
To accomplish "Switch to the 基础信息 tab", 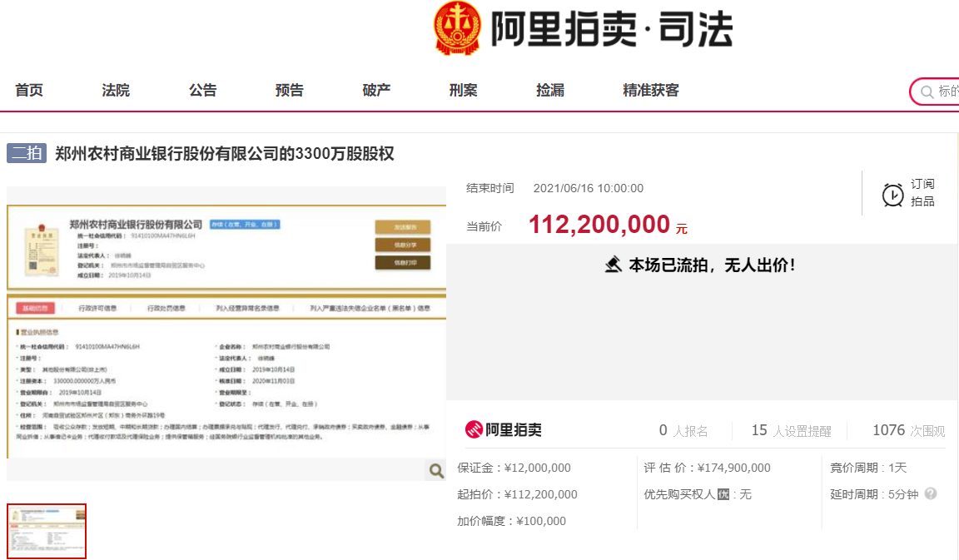I will [35, 306].
